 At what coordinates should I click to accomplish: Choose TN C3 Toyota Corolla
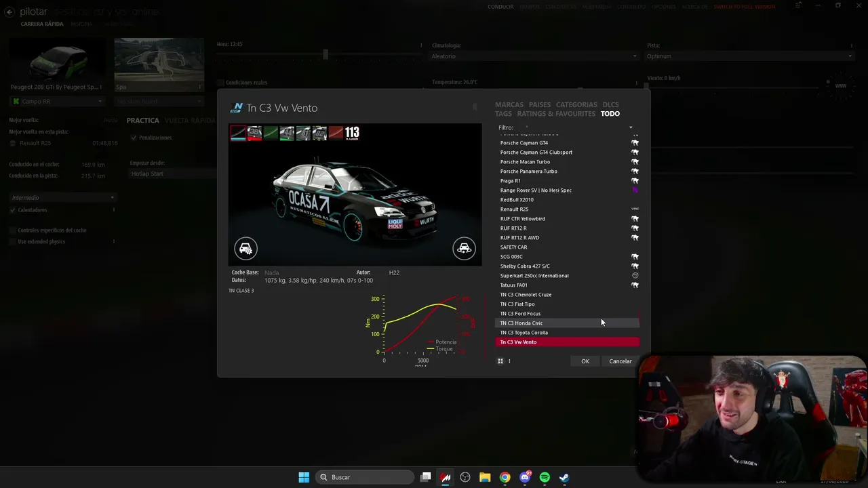coord(568,333)
